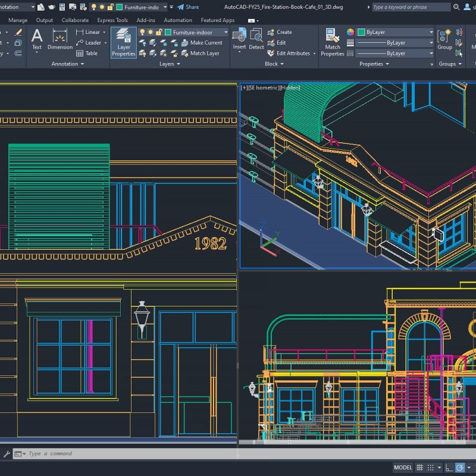Image resolution: width=476 pixels, height=476 pixels.
Task: Expand the Layers panel flyout
Action: coord(170,64)
